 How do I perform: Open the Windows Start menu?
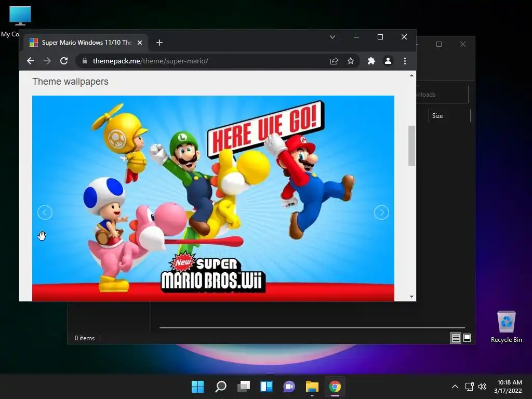[197, 387]
